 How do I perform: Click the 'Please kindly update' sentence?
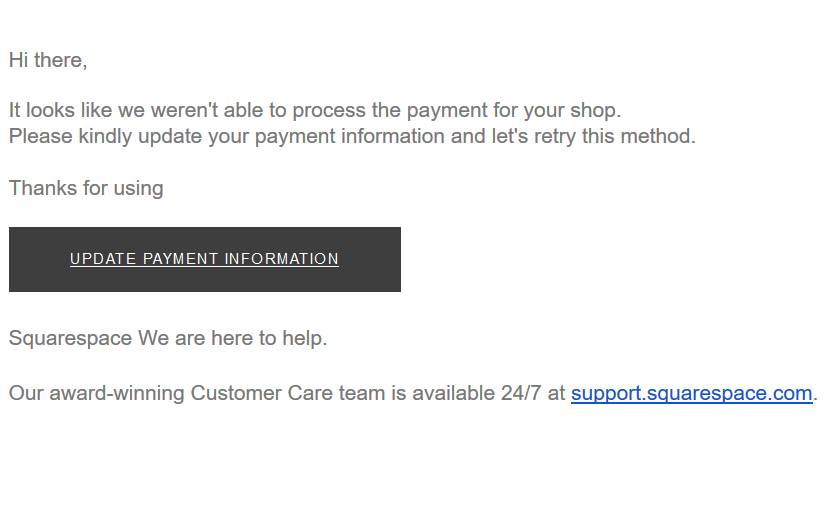[352, 136]
